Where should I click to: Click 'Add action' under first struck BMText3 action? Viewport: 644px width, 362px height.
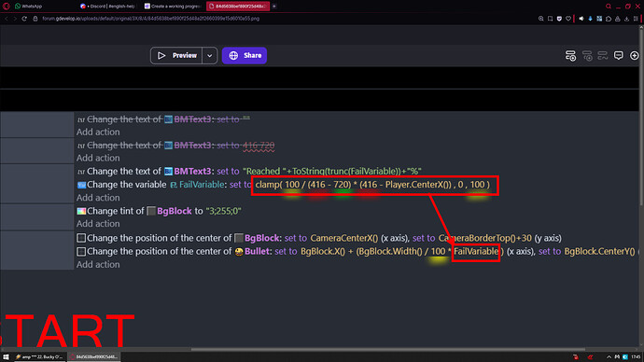click(98, 132)
